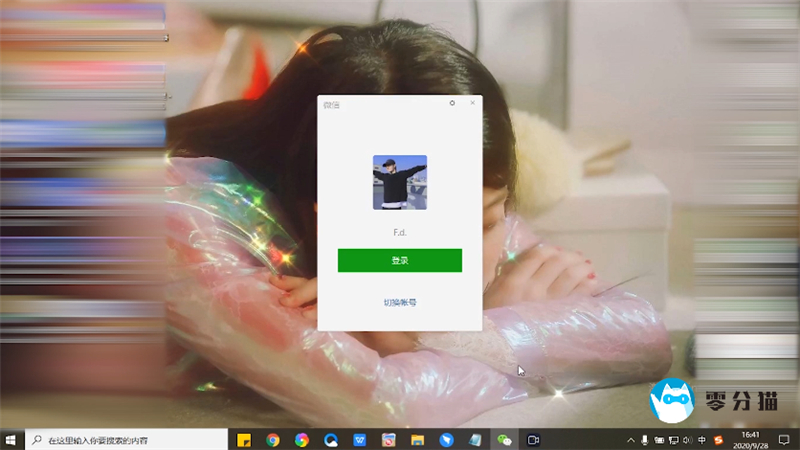Close the WeChat login window
Screen dimensions: 800x450
472,103
